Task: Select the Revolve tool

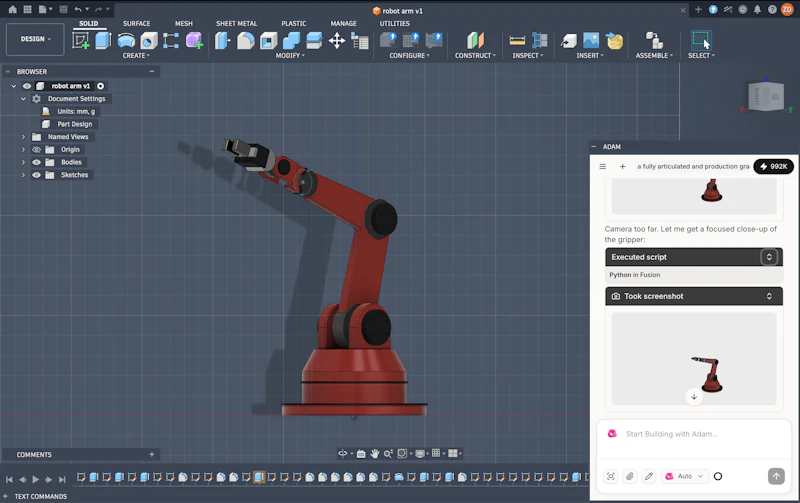Action: 126,40
